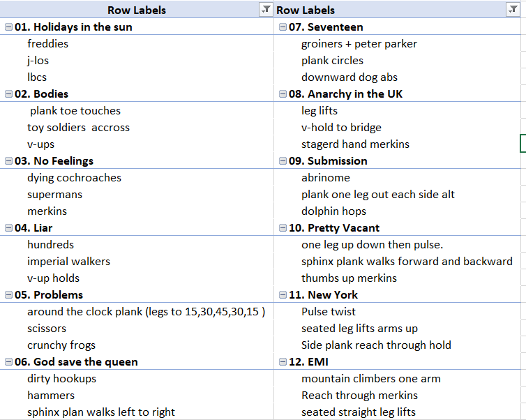Open filter dropdown on left Row Labels
Image resolution: width=526 pixels, height=420 pixels.
point(266,10)
